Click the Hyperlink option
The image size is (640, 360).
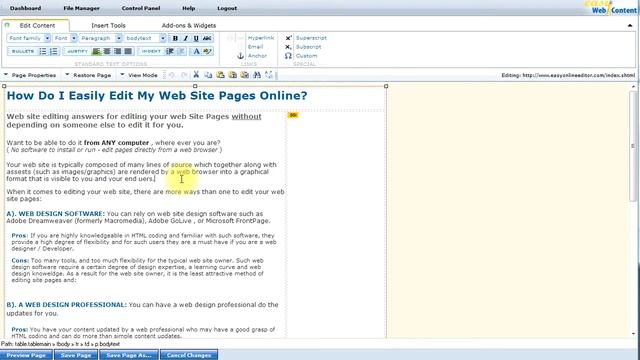click(261, 38)
